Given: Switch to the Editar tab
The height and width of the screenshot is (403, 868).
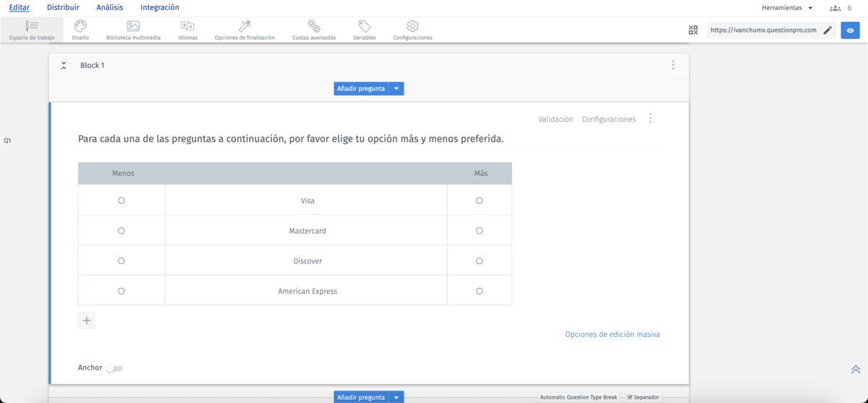Looking at the screenshot, I should (x=20, y=7).
